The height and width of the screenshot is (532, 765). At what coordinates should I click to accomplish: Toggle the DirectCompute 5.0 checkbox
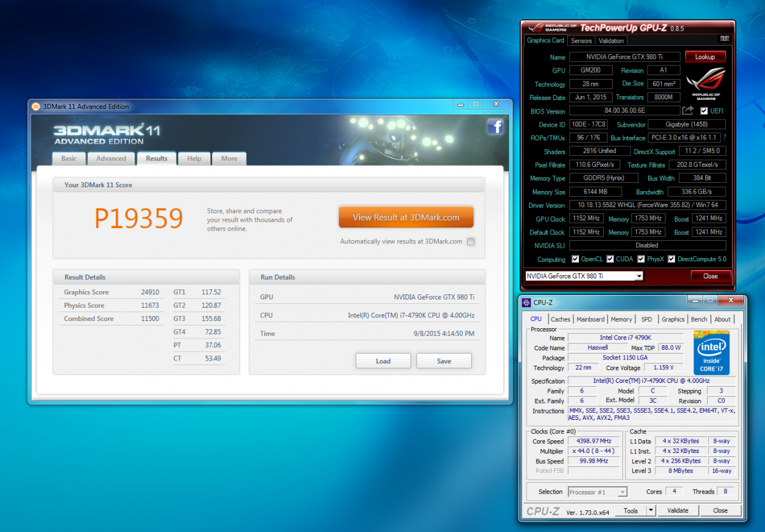[671, 259]
